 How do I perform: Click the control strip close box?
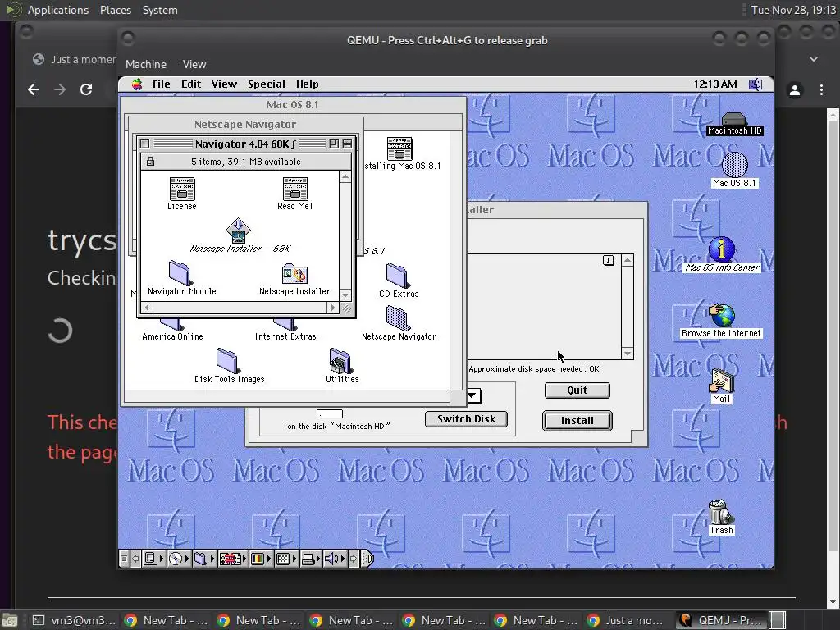click(x=124, y=559)
